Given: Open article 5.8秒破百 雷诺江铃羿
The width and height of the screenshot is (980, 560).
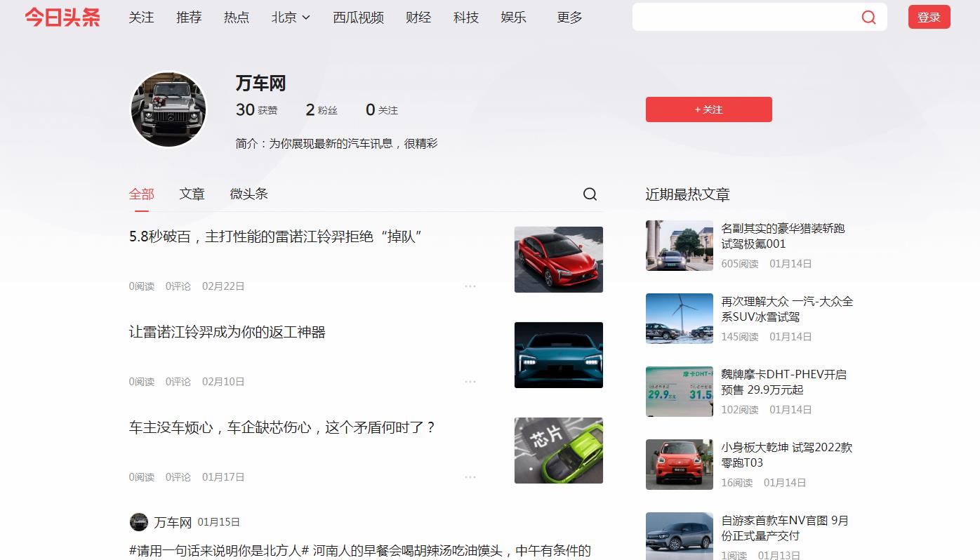Looking at the screenshot, I should click(274, 237).
